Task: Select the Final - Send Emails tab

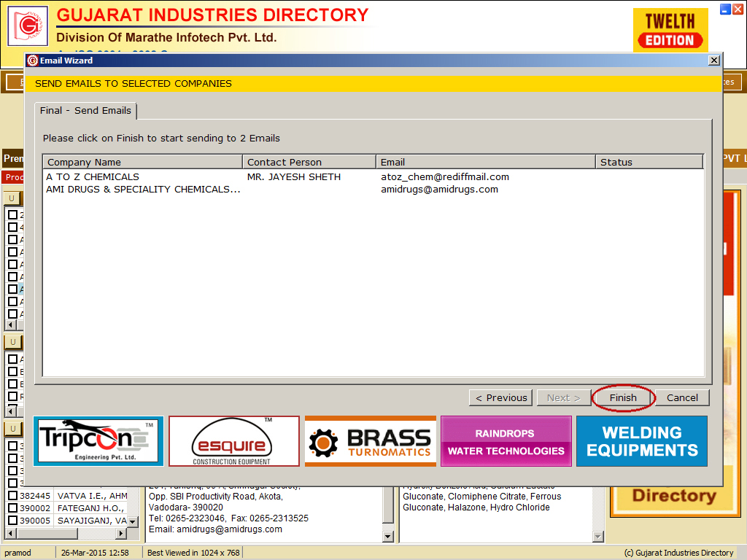Action: [x=86, y=111]
